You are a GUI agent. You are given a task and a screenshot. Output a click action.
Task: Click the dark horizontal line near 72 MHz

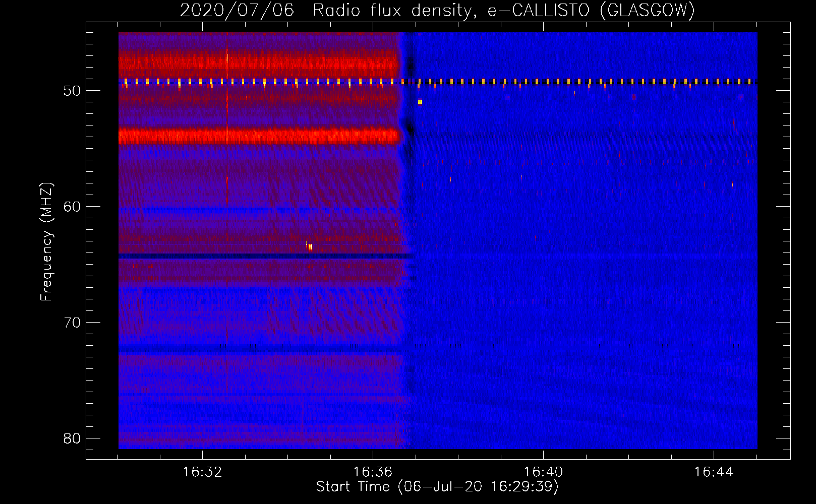pos(257,348)
